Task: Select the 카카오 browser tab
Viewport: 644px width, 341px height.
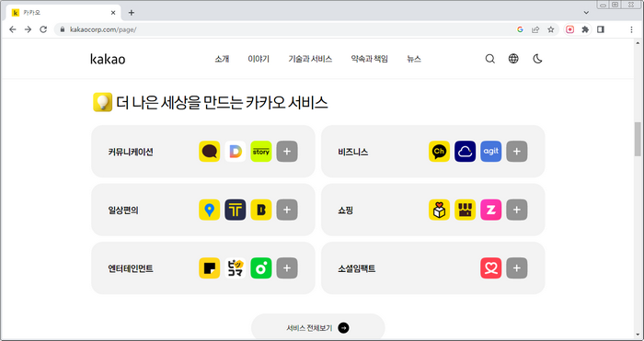Action: tap(63, 13)
